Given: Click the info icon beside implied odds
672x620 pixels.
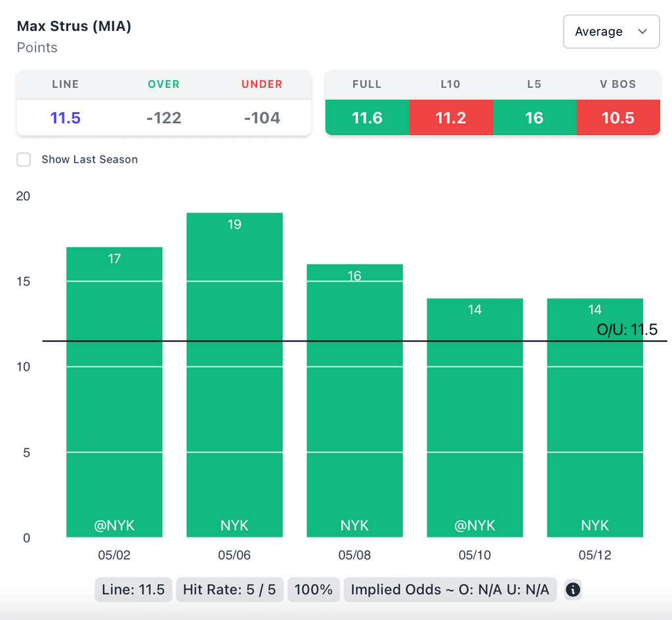Looking at the screenshot, I should (573, 589).
